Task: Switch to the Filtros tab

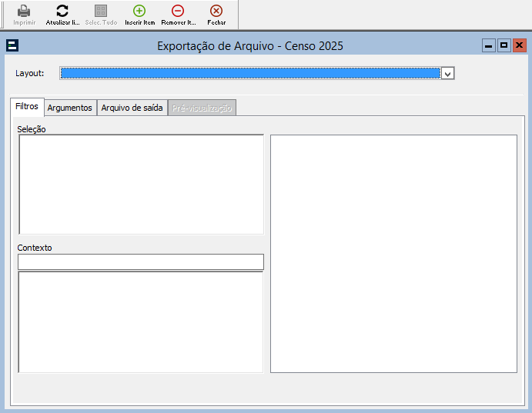Action: [x=27, y=106]
